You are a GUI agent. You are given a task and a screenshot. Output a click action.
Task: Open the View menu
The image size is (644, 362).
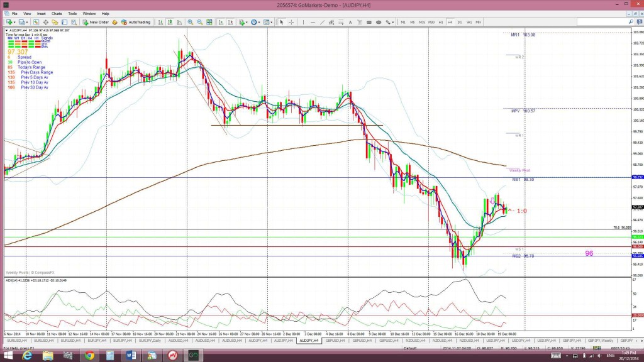click(x=27, y=14)
